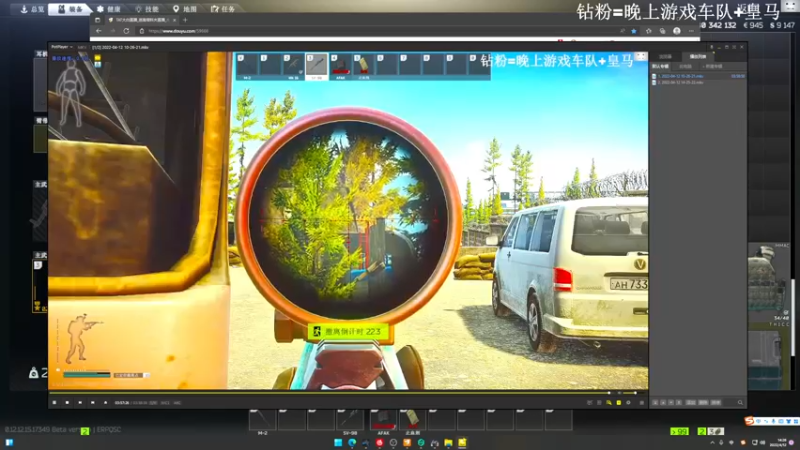
Task: Switch to PotPlayer 浏览器 browser tab
Action: pyautogui.click(x=665, y=57)
